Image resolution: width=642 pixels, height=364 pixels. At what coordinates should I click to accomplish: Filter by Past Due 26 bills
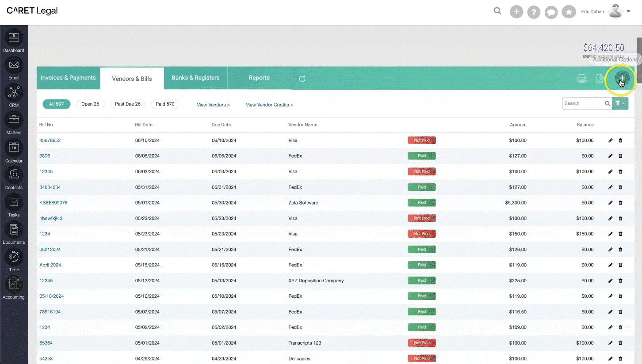[x=127, y=104]
